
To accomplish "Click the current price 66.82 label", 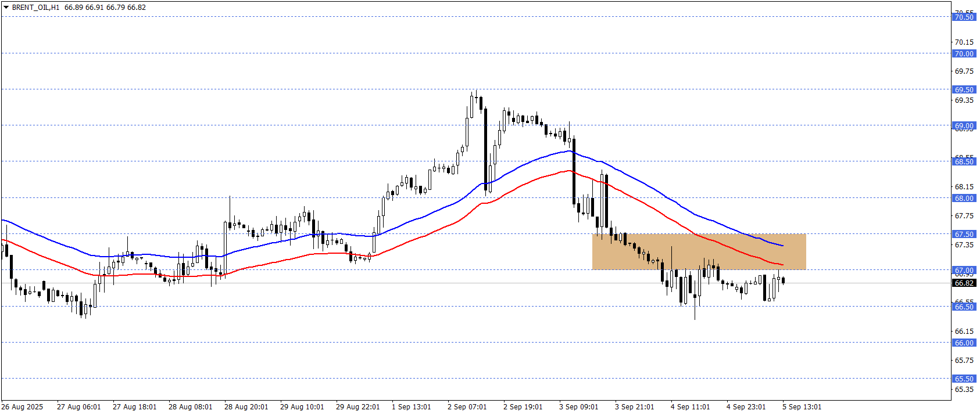I will pyautogui.click(x=964, y=283).
